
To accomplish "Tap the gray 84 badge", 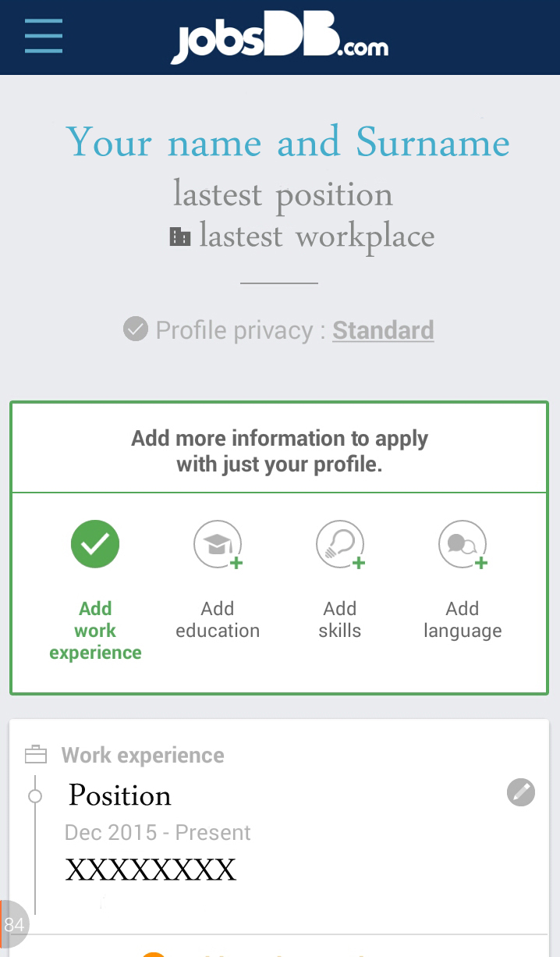I will point(14,925).
